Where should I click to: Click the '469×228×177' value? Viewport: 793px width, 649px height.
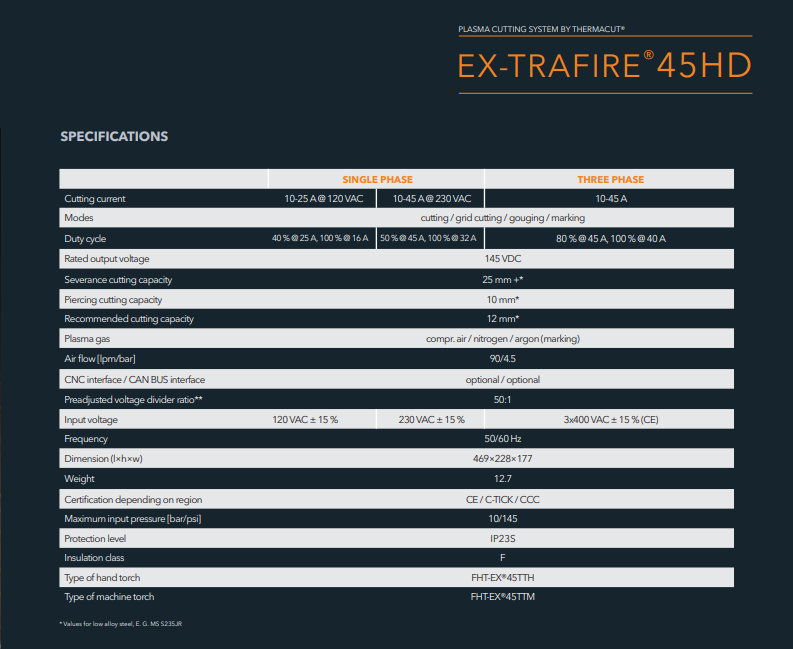[x=503, y=459]
